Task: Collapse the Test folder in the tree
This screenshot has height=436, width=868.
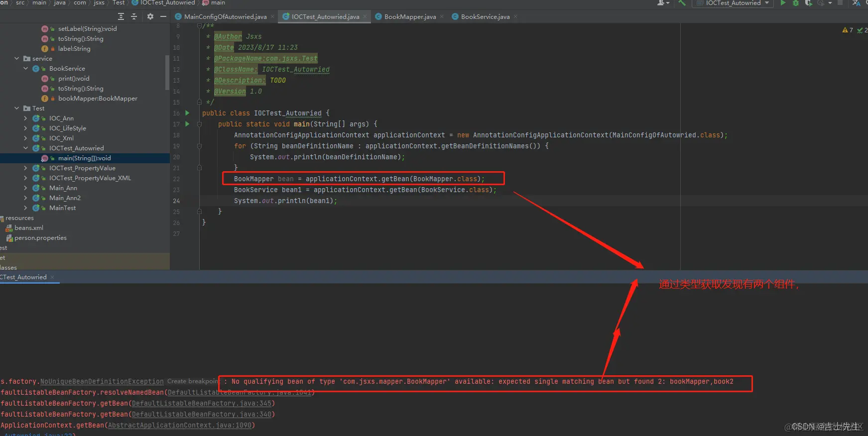Action: click(16, 108)
